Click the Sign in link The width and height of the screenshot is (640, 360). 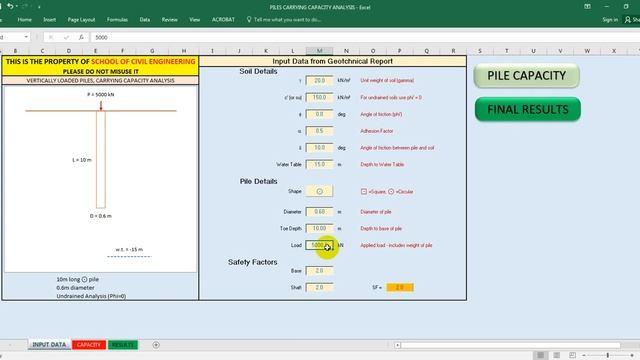[610, 20]
